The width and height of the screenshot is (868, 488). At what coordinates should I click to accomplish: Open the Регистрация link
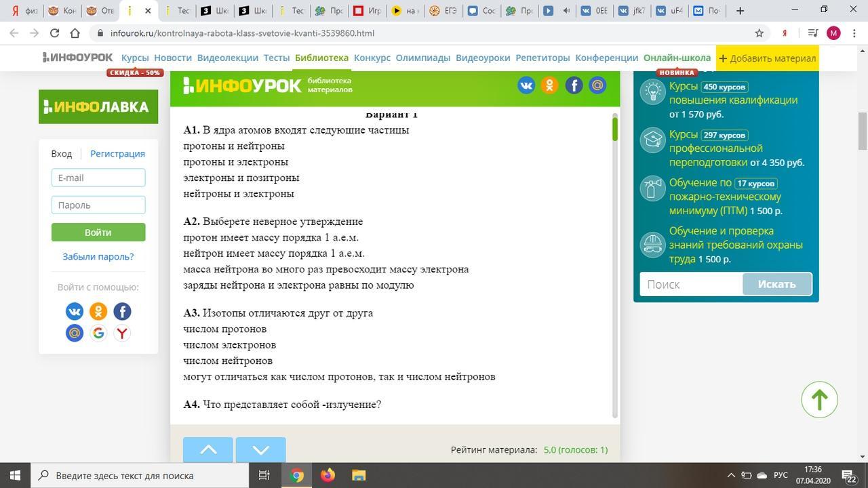[x=118, y=154]
